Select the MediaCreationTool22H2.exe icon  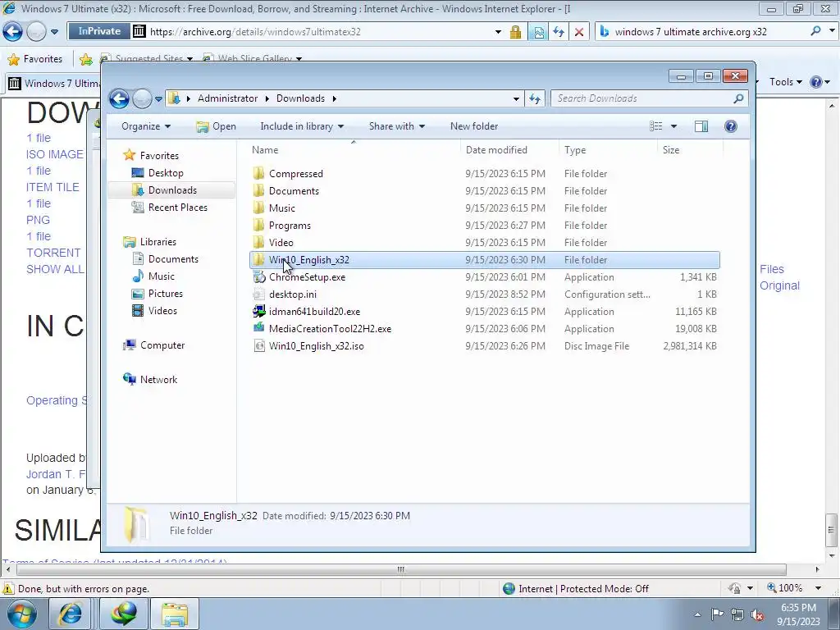[259, 328]
